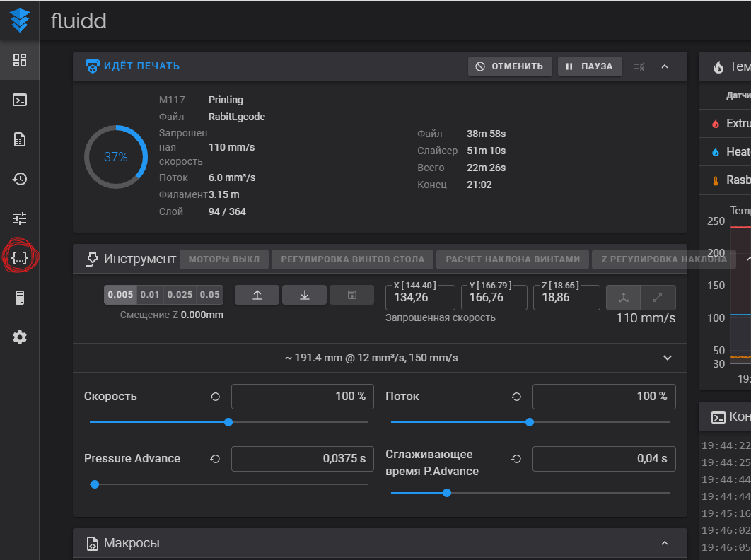Select 0.01 Z offset step size
This screenshot has height=560, width=751.
pyautogui.click(x=150, y=295)
